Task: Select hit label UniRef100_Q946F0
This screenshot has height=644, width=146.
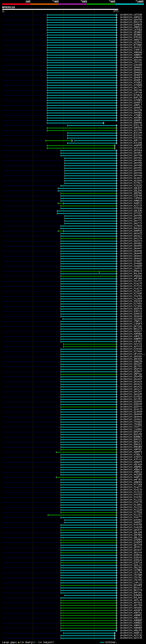Action: pos(131,120)
